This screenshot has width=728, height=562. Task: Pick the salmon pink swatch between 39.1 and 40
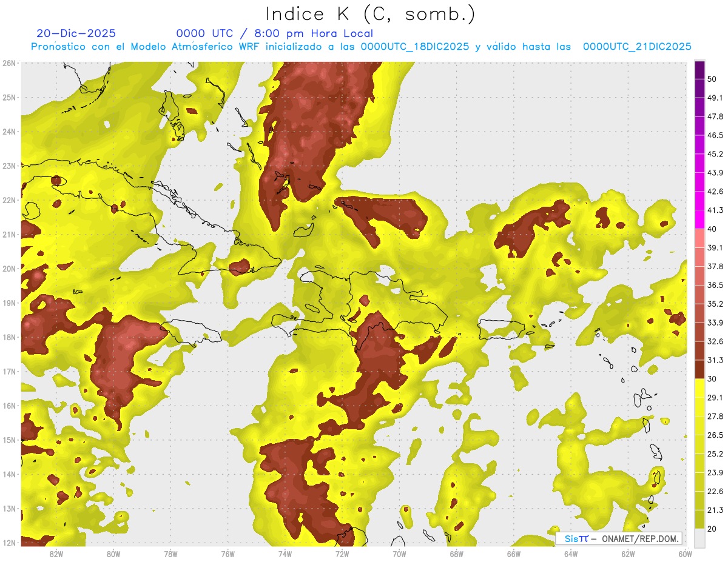click(x=699, y=238)
